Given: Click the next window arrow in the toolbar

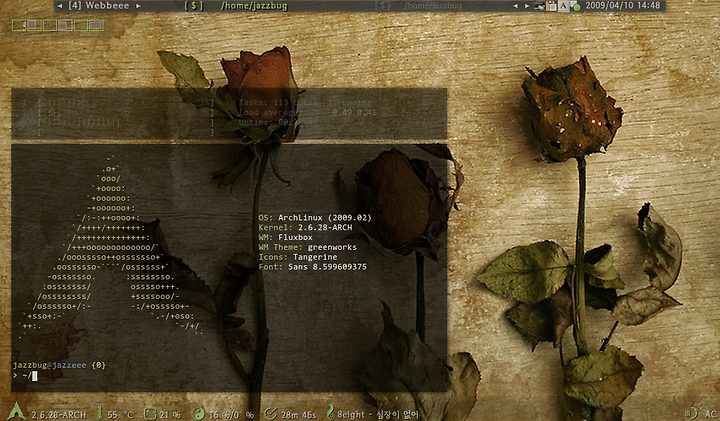Looking at the screenshot, I should (527, 6).
